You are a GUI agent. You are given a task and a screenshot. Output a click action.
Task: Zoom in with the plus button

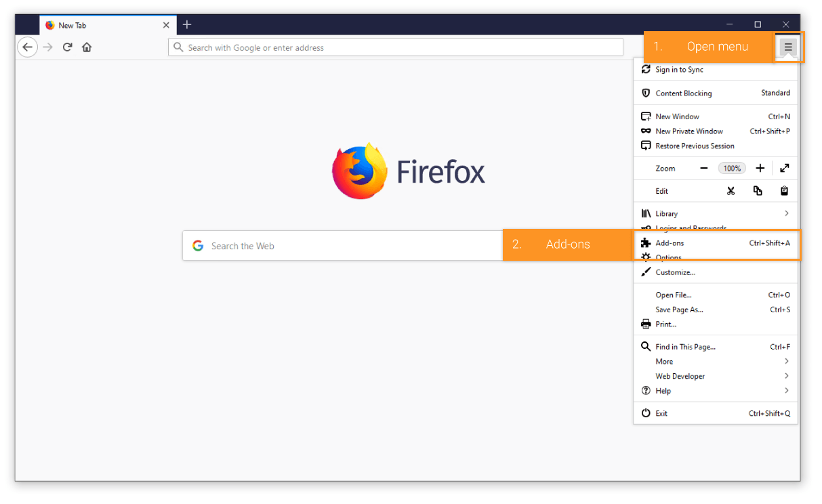[x=760, y=168]
